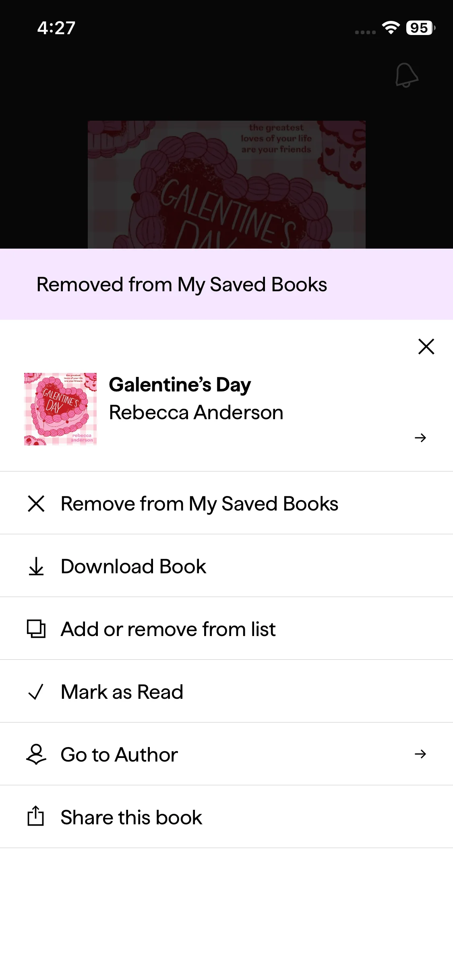Open book details via arrow next to title
Viewport: 453px width, 980px height.
[420, 438]
